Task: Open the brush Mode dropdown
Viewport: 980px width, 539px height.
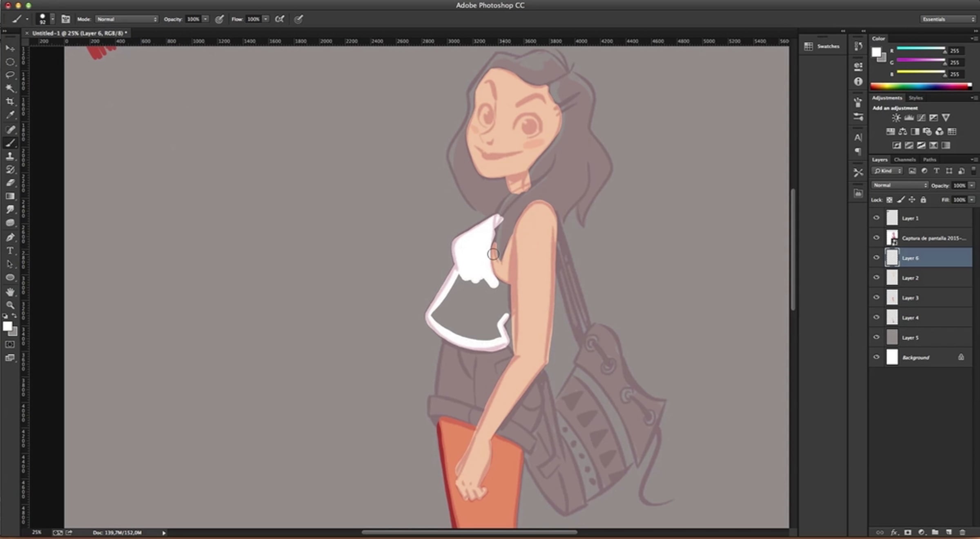Action: click(x=126, y=19)
